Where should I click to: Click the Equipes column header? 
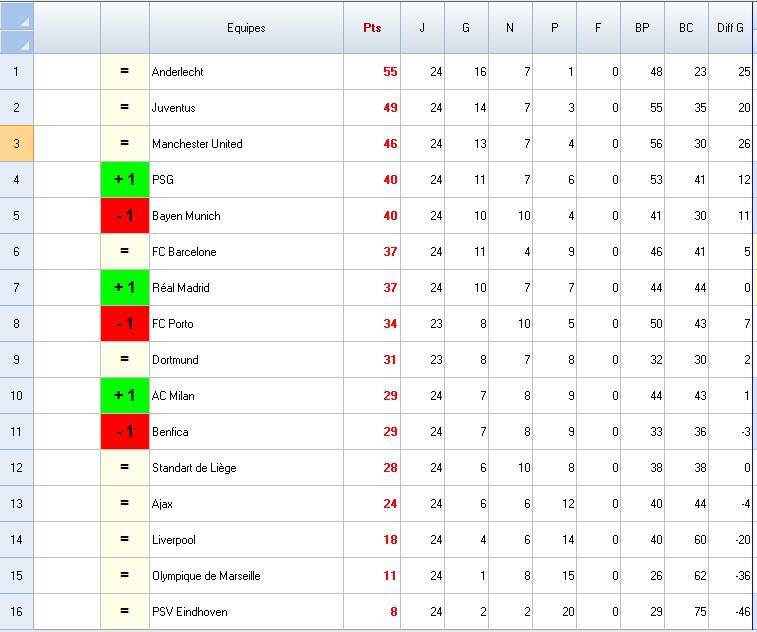pos(246,28)
